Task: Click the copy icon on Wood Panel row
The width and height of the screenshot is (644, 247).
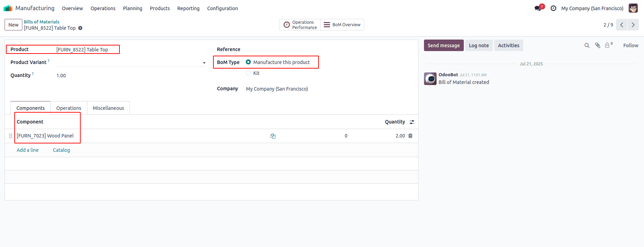Action: pos(273,136)
